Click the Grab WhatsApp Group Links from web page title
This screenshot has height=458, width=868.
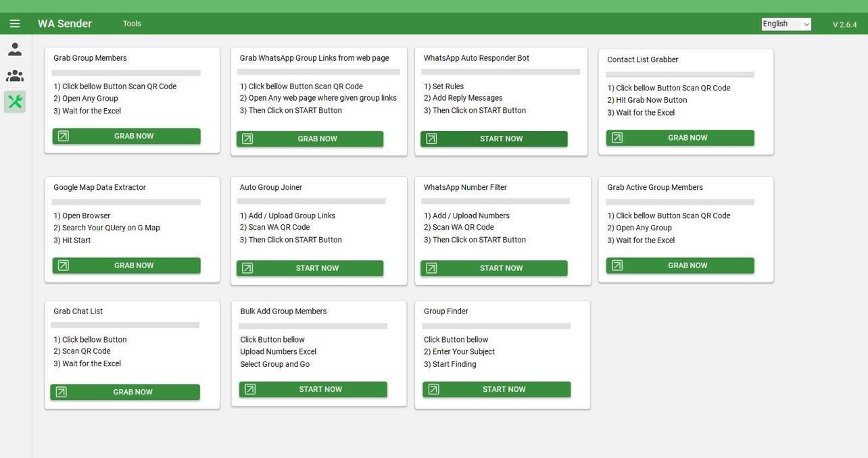[x=314, y=58]
